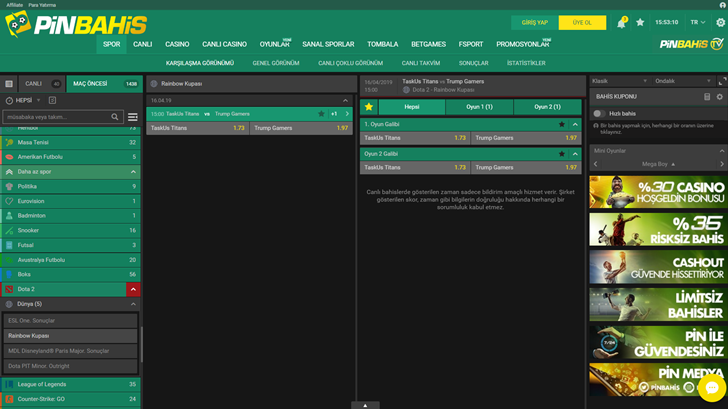Screen dimensions: 728x409
Task: Click ÜYE OL button
Action: pos(582,22)
